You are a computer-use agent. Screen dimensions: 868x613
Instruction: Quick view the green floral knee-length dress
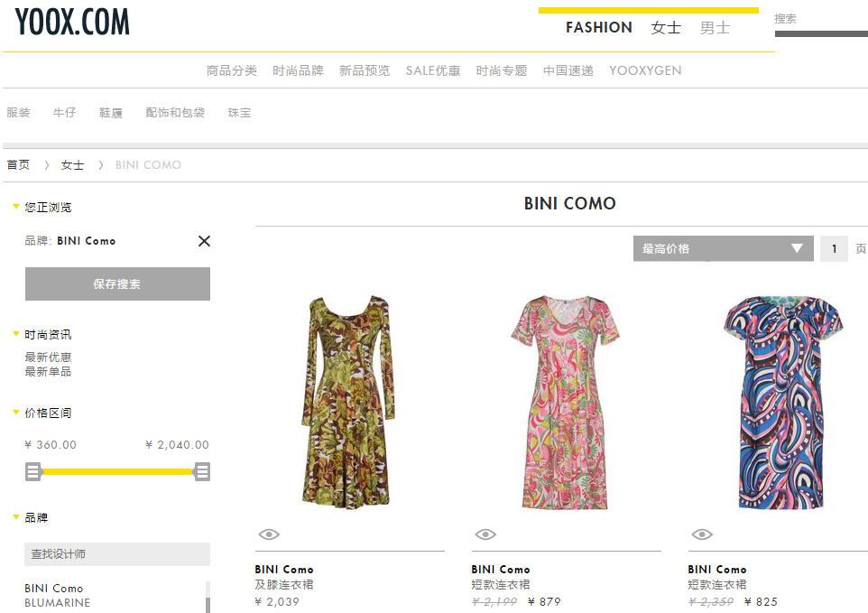[x=269, y=534]
